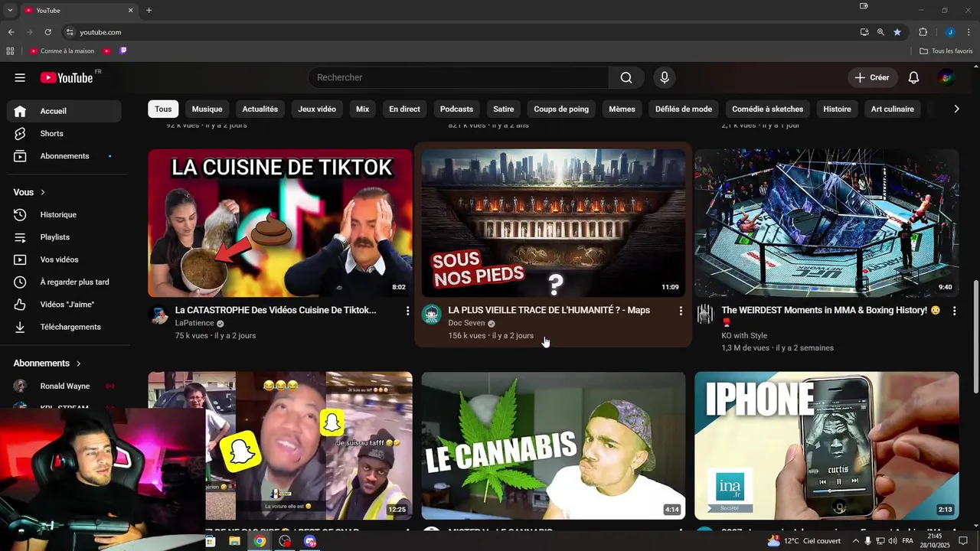
Task: Select the Jeux vidéo filter chip
Action: [317, 109]
